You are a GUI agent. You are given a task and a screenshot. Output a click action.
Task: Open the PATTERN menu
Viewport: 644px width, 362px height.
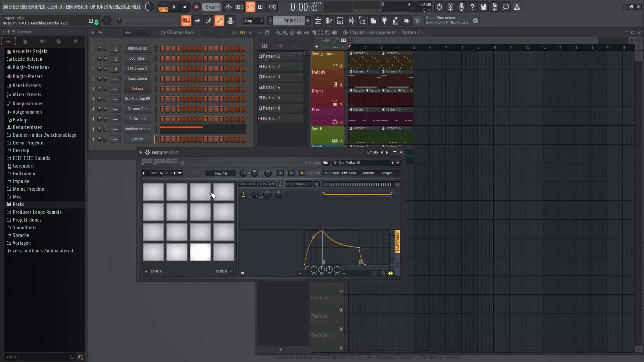[x=66, y=7]
